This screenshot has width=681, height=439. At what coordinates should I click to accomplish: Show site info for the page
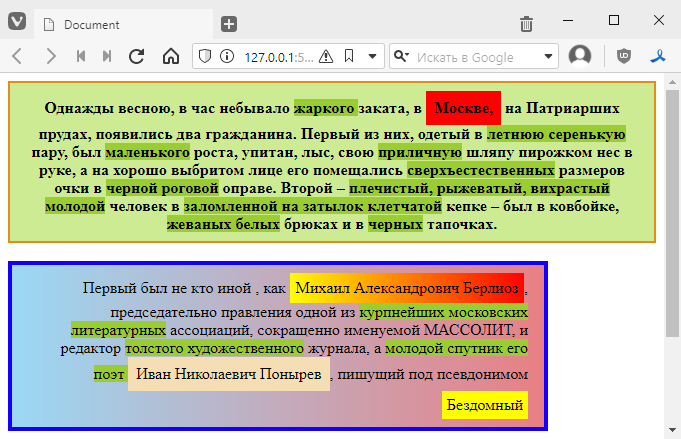click(x=227, y=56)
